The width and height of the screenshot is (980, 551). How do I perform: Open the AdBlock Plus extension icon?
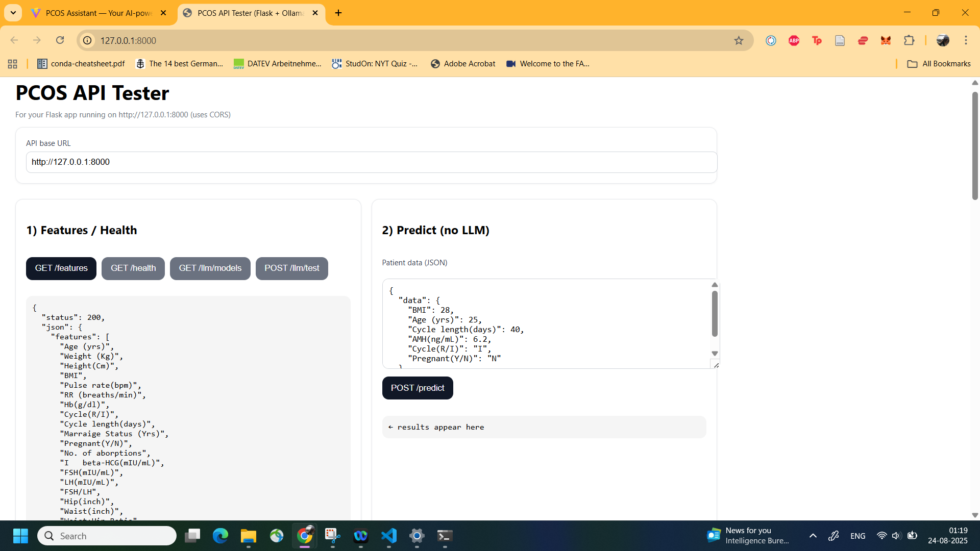click(794, 40)
